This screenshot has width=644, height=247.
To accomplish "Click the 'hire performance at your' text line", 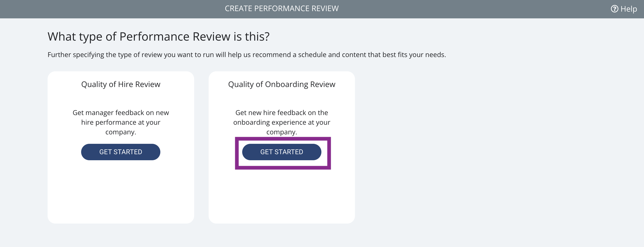I will tap(120, 122).
